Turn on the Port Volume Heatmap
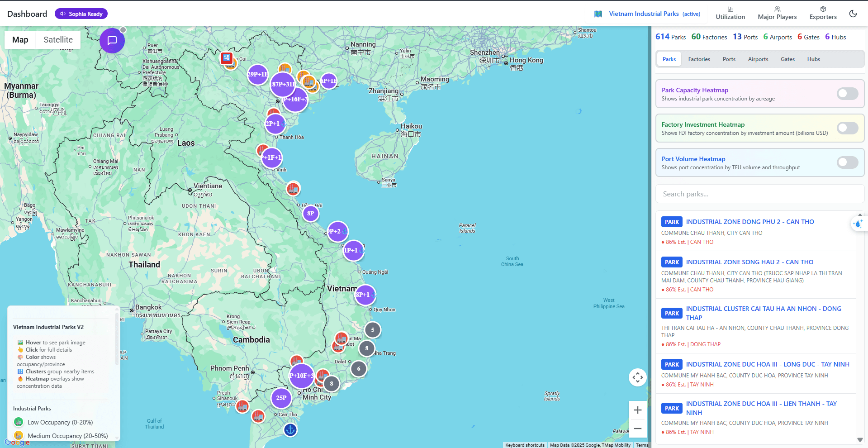The height and width of the screenshot is (448, 868). (847, 162)
